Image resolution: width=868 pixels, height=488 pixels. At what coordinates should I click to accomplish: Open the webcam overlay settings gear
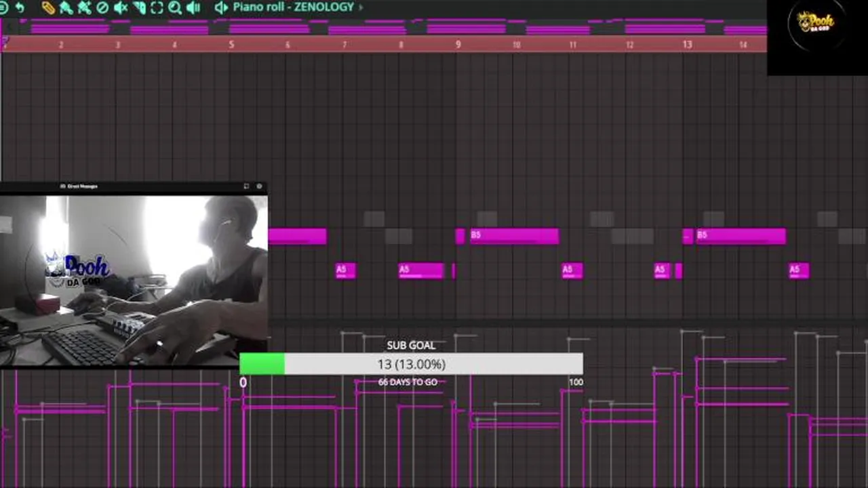pos(259,186)
